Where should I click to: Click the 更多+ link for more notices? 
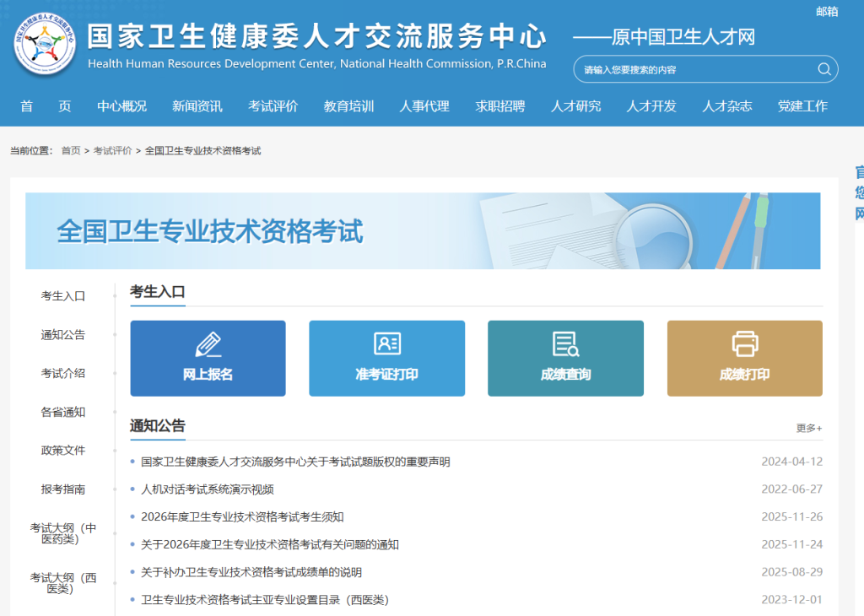[x=808, y=429]
